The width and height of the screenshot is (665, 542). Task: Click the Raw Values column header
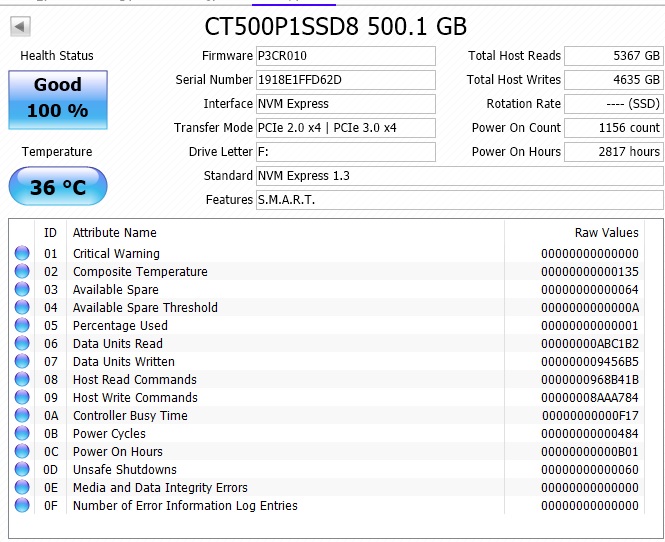[606, 232]
